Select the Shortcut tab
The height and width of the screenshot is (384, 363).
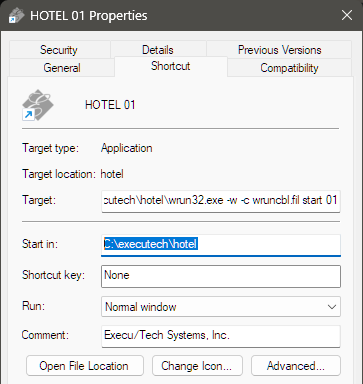(171, 66)
